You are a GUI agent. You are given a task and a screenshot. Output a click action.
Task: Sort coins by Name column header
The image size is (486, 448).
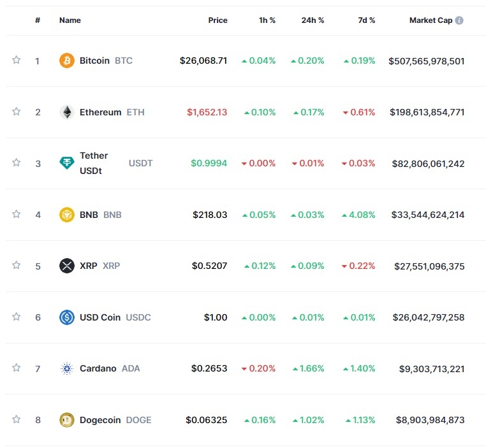70,20
